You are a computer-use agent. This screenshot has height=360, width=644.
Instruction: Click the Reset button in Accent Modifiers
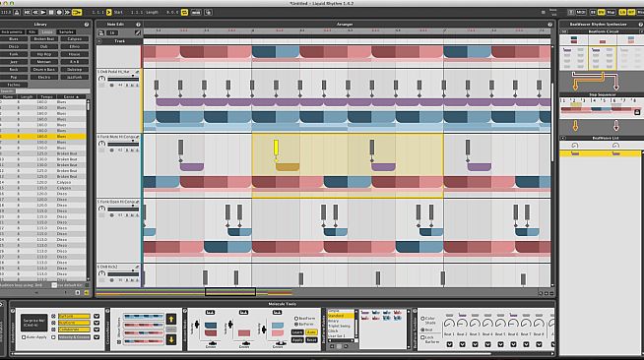[312, 340]
